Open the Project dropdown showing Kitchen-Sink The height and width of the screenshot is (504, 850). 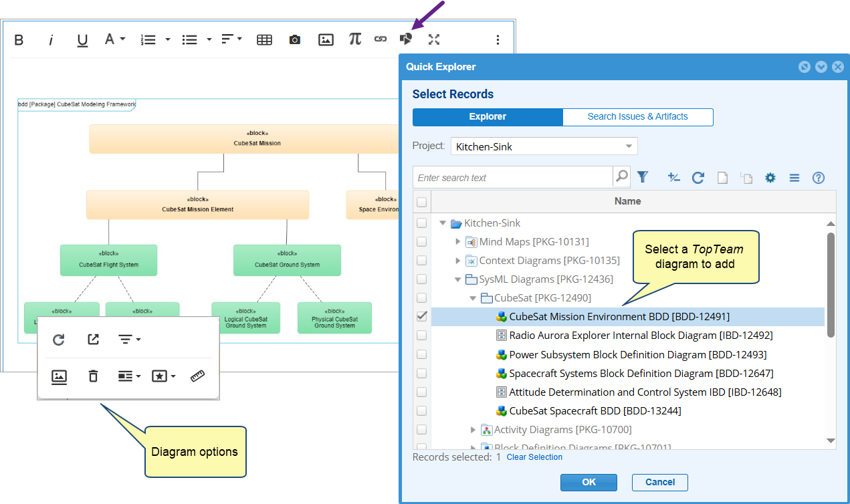[x=544, y=146]
